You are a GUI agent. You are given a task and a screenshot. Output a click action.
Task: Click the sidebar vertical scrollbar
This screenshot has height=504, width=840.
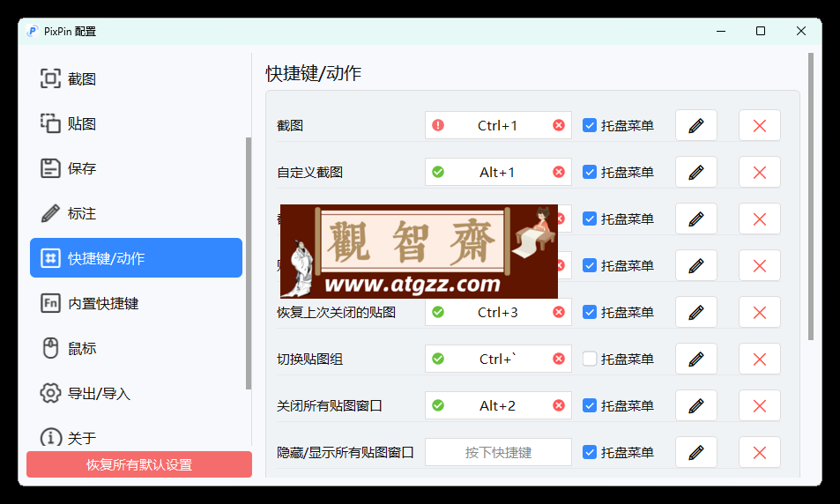(x=248, y=263)
